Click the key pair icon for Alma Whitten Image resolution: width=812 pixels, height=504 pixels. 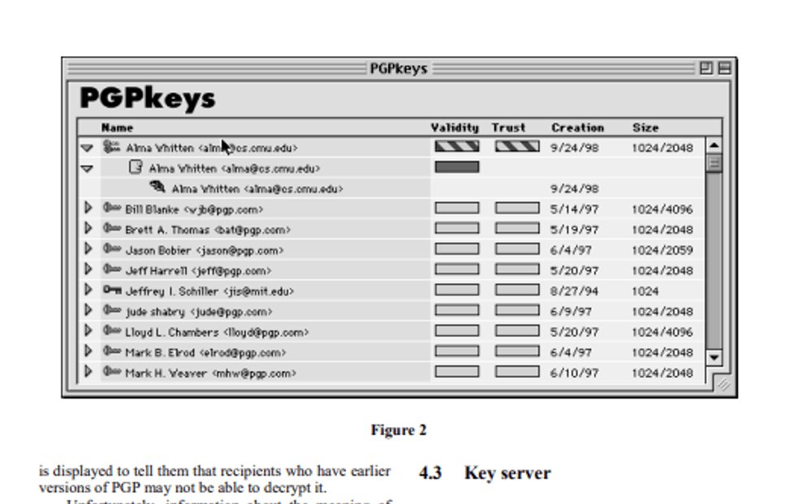pyautogui.click(x=111, y=147)
